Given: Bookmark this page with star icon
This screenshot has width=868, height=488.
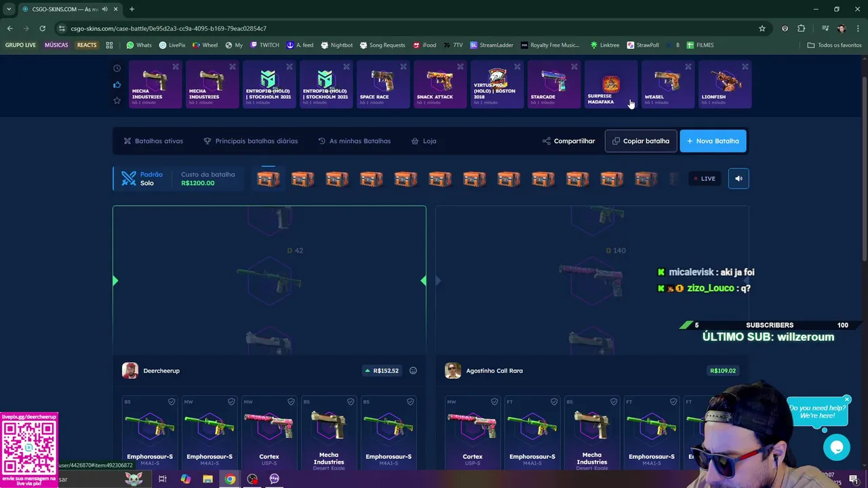Looking at the screenshot, I should click(x=762, y=28).
